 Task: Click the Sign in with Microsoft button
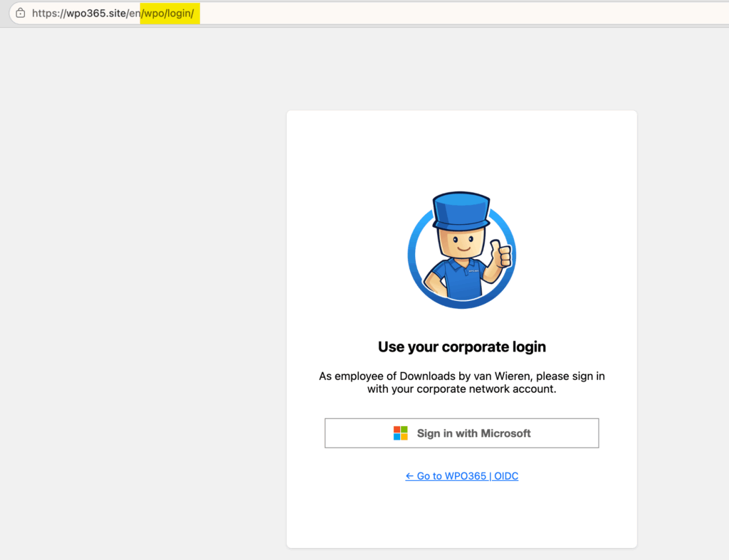[461, 433]
